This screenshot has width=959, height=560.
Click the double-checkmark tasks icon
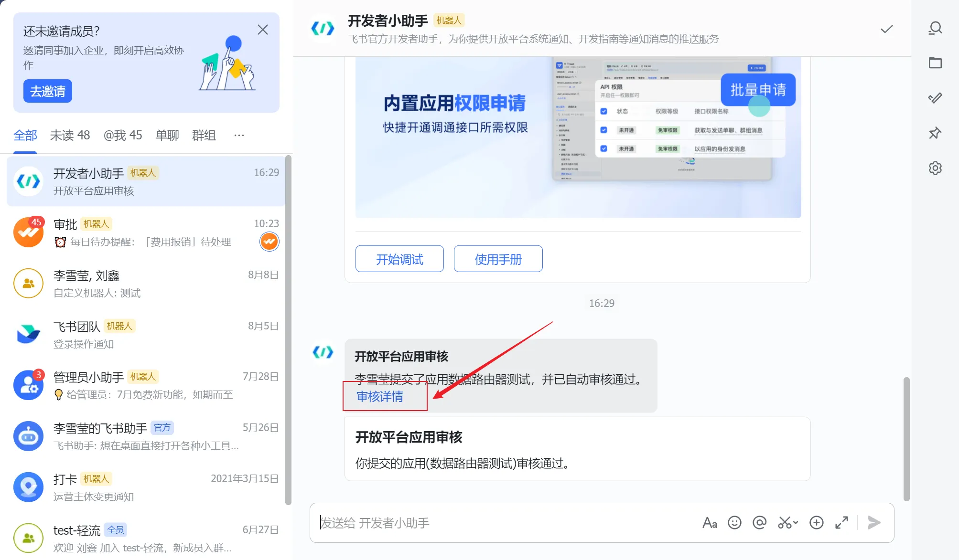[x=935, y=98]
